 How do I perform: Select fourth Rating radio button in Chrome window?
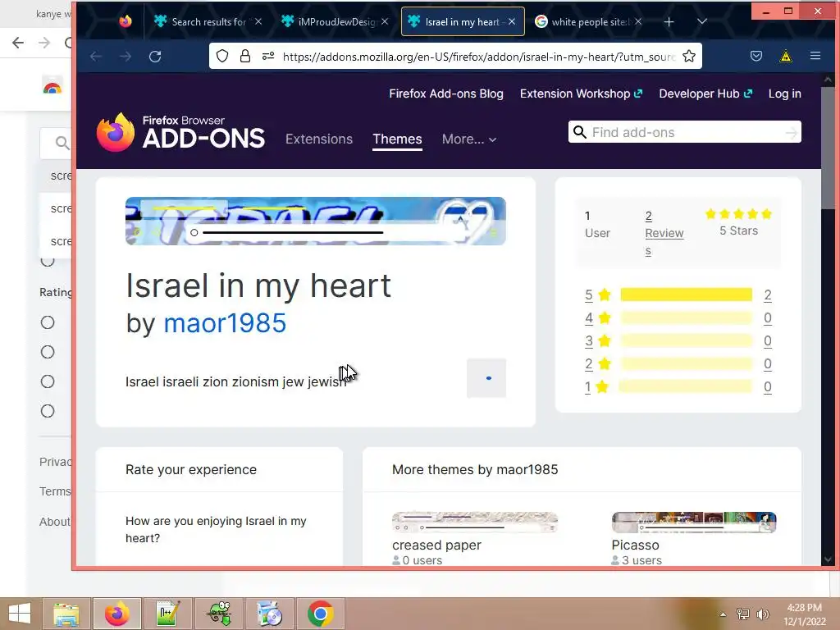[x=48, y=411]
